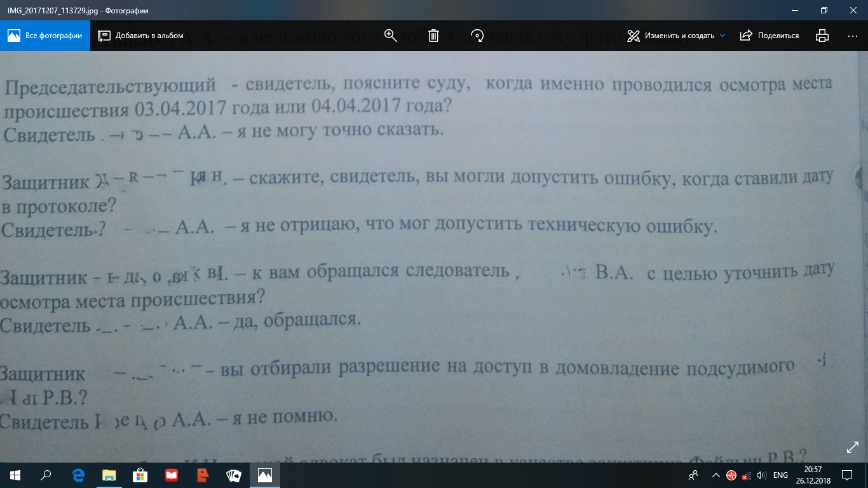
Task: Open the Windows Start menu
Action: pyautogui.click(x=15, y=475)
